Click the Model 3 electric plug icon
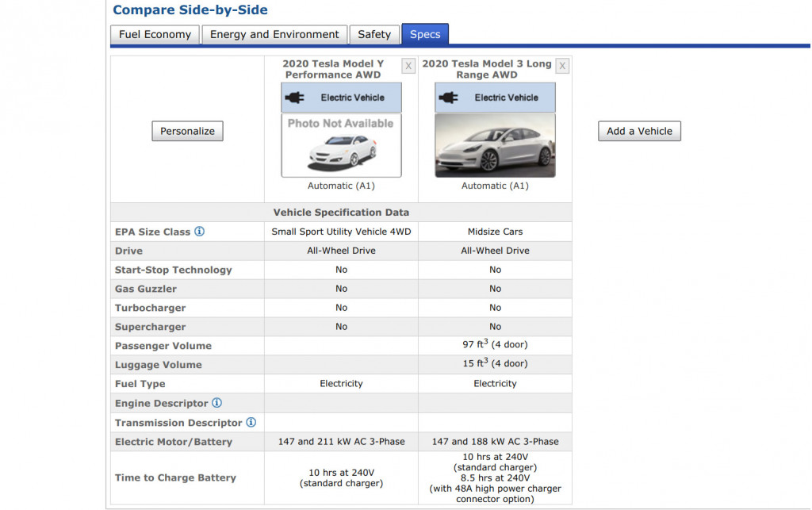The image size is (812, 510). point(449,98)
